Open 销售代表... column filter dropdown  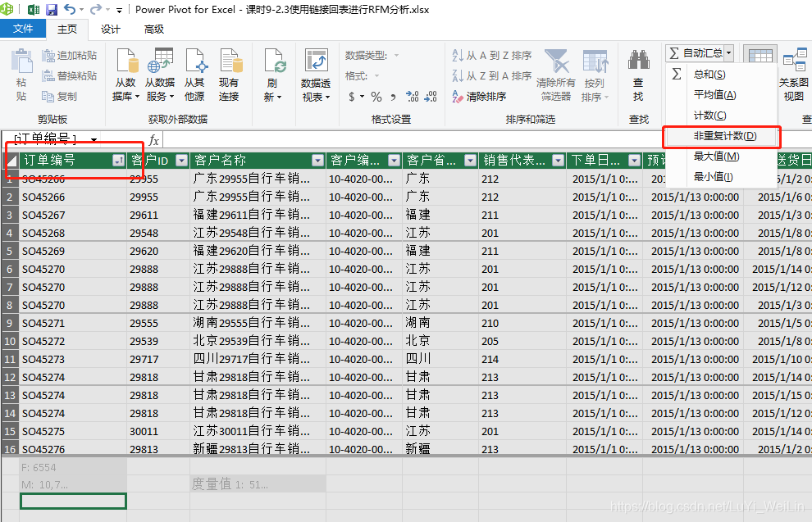coord(559,161)
